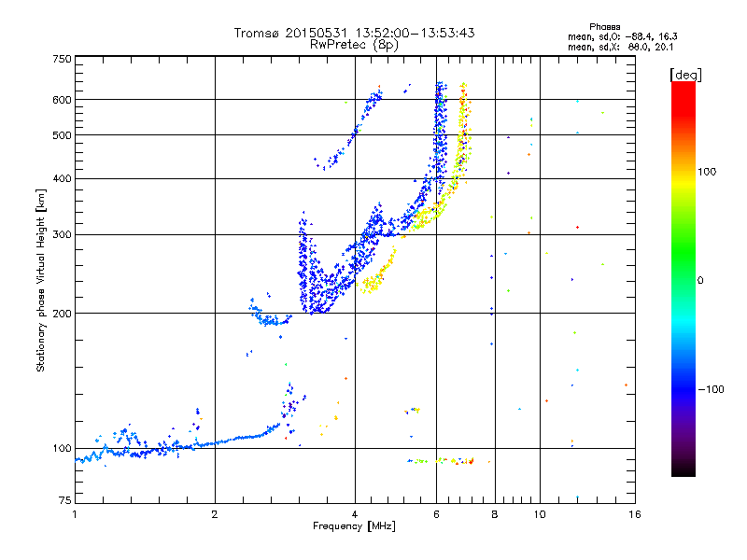Click the colorbar '100' tick label
Image resolution: width=747 pixels, height=560 pixels.
pos(707,172)
